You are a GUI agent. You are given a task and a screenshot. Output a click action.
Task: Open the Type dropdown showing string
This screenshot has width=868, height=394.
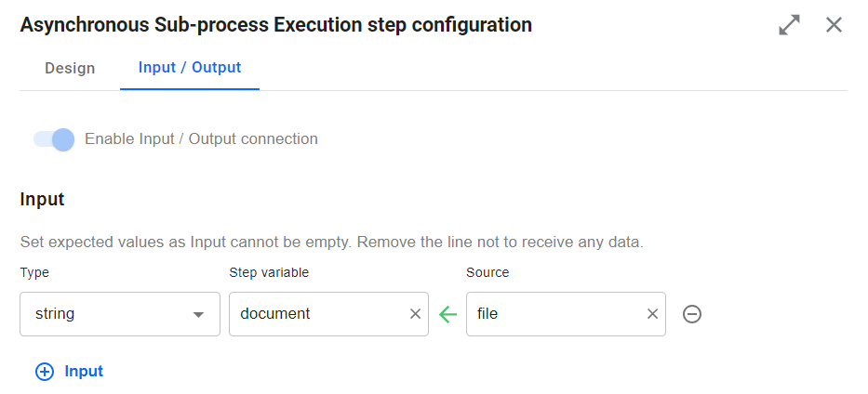tap(120, 314)
